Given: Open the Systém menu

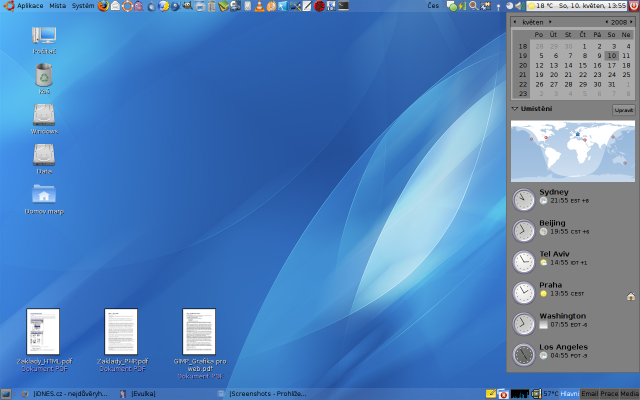Looking at the screenshot, I should point(83,6).
